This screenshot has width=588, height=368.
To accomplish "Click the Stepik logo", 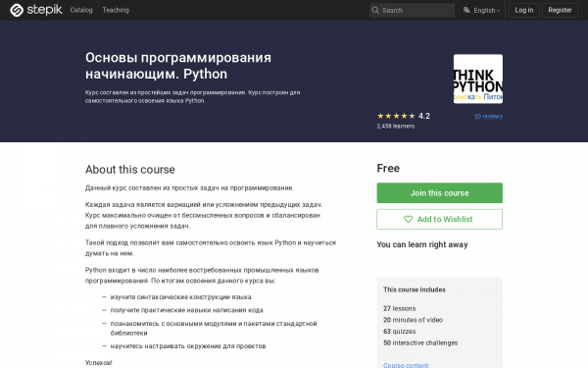I will pyautogui.click(x=36, y=10).
